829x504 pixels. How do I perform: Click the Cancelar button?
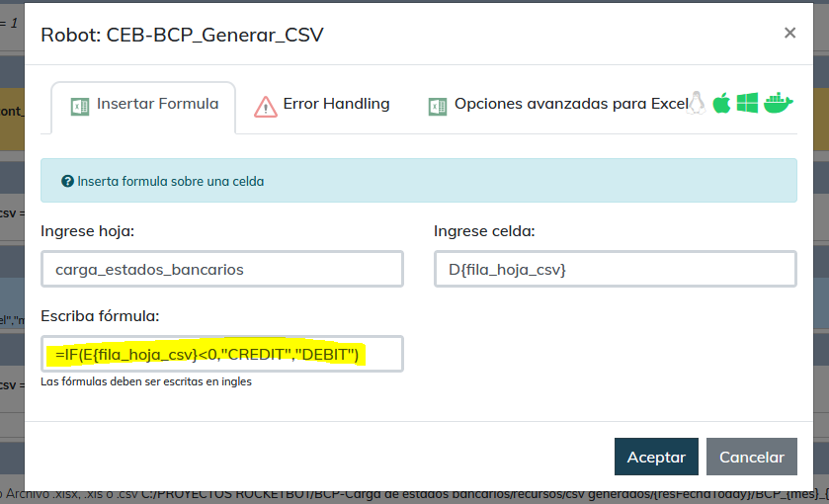point(751,457)
